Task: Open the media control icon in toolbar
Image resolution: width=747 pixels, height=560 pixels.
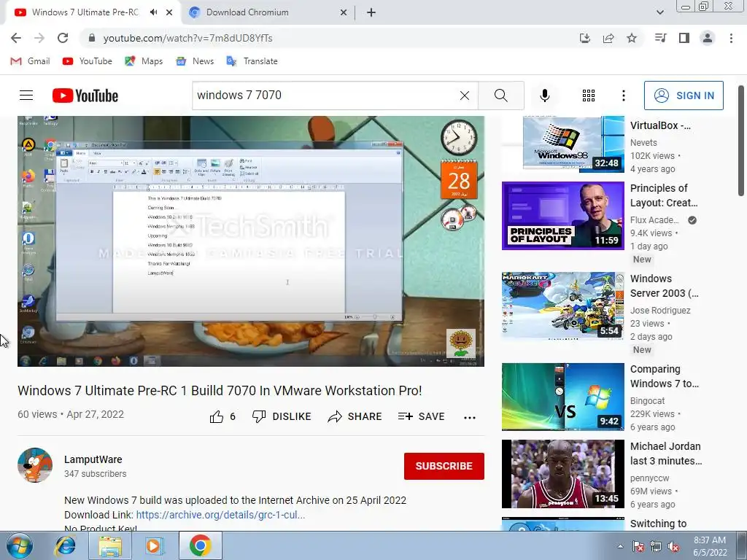Action: click(660, 38)
